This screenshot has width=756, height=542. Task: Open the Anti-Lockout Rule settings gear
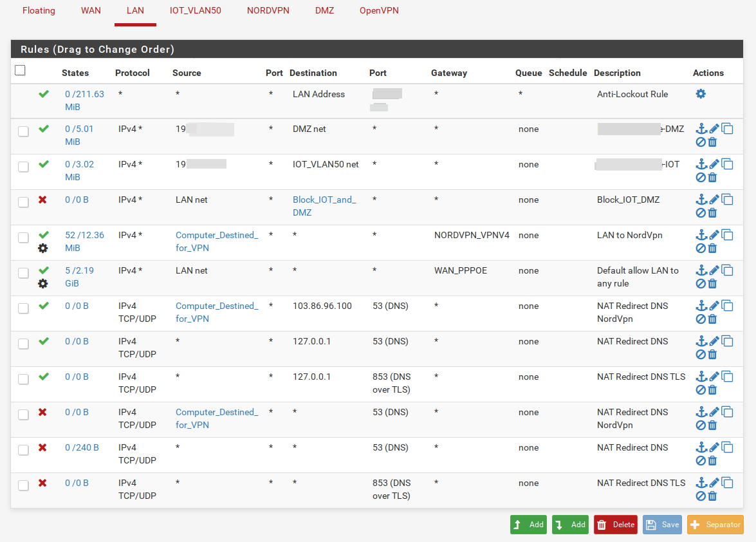[x=701, y=94]
